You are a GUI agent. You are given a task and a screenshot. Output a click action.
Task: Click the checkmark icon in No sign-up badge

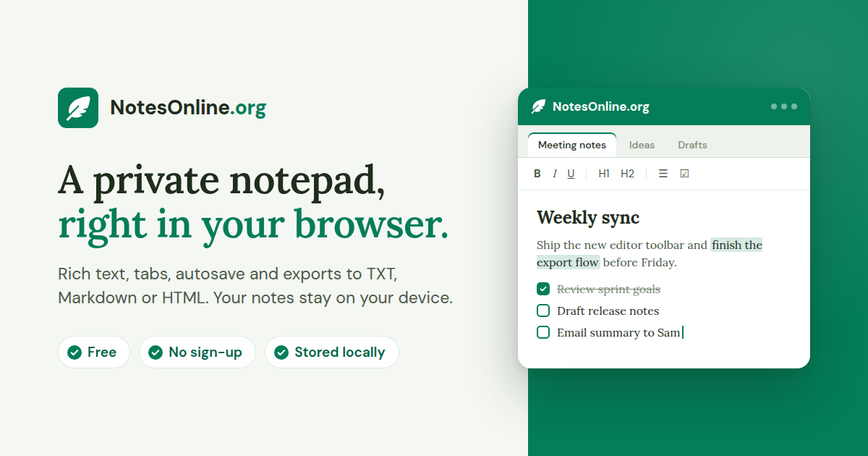coord(156,352)
